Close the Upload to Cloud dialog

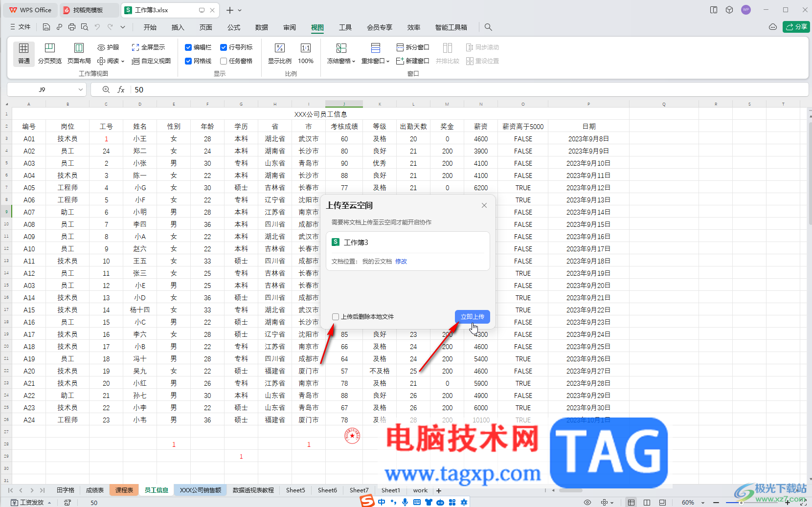point(484,205)
